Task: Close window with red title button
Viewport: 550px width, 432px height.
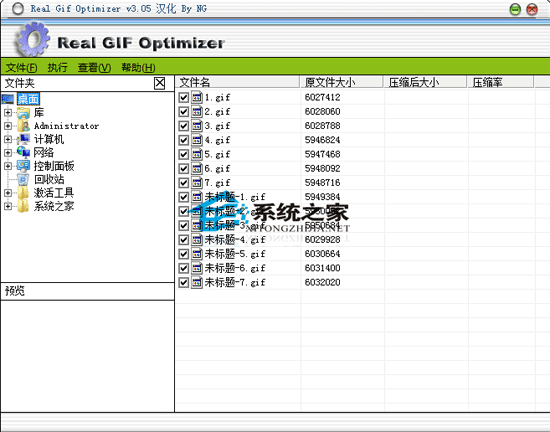Action: point(532,9)
